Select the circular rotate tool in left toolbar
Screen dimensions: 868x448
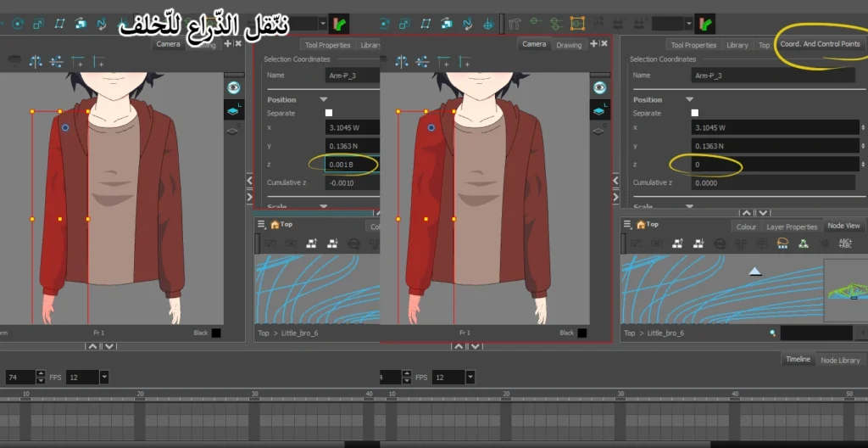18,24
